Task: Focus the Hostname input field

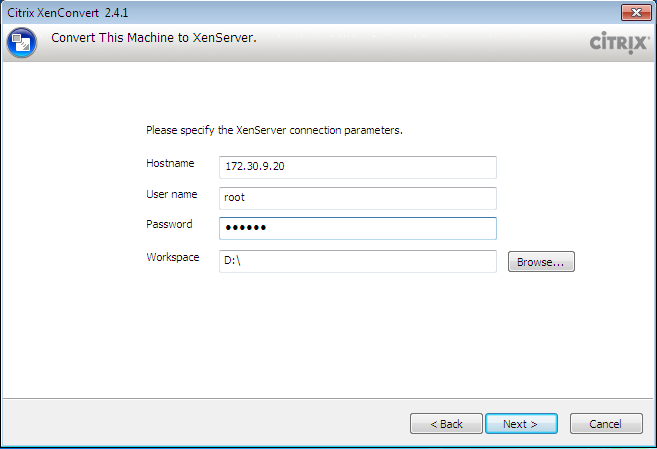Action: [357, 167]
